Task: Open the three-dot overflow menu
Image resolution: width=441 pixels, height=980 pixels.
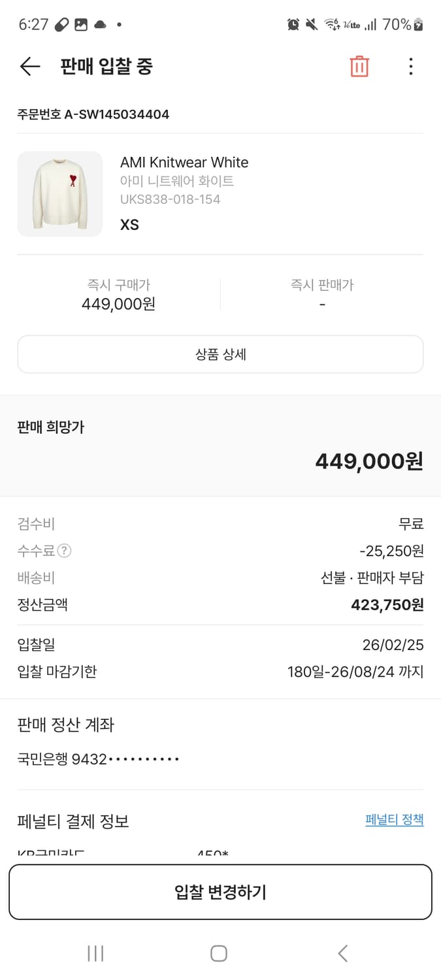Action: (x=410, y=66)
